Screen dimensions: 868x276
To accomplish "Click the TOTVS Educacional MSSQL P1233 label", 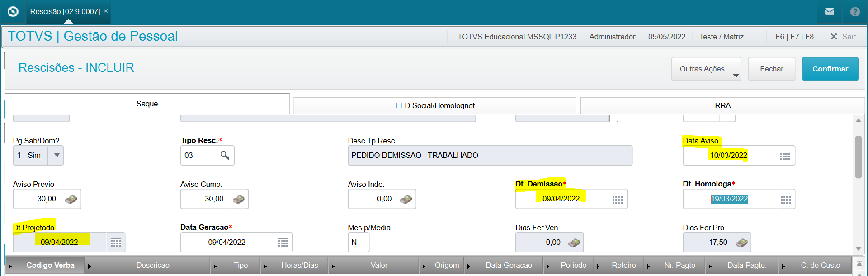I will [517, 37].
